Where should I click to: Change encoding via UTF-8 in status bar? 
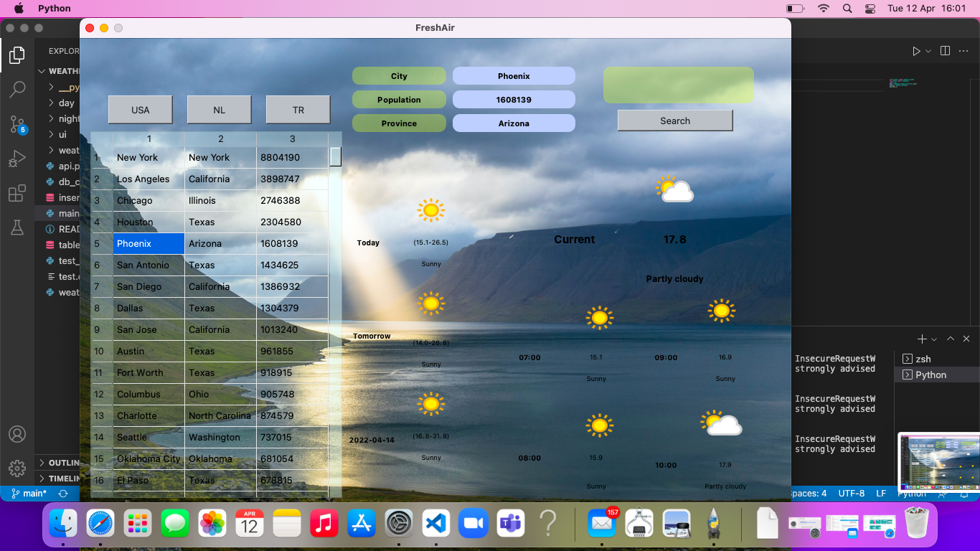(x=852, y=494)
